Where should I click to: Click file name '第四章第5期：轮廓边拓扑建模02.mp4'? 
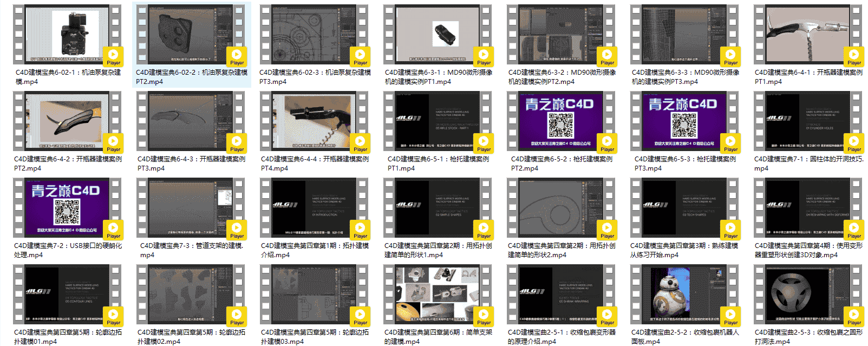[x=192, y=337]
